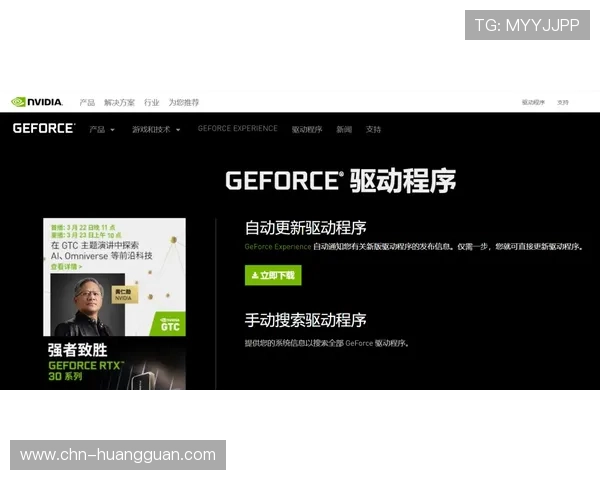Open 驱动程序 in the GeForce navigation
600x480 pixels.
307,129
